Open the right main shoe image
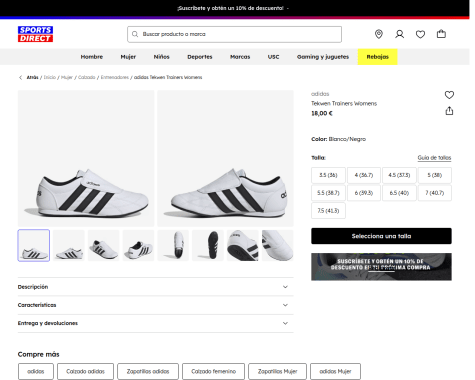The width and height of the screenshot is (475, 380). pyautogui.click(x=225, y=158)
